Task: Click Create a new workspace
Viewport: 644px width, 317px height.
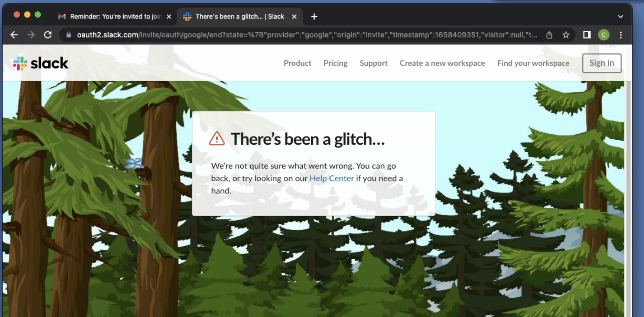Action: (442, 63)
